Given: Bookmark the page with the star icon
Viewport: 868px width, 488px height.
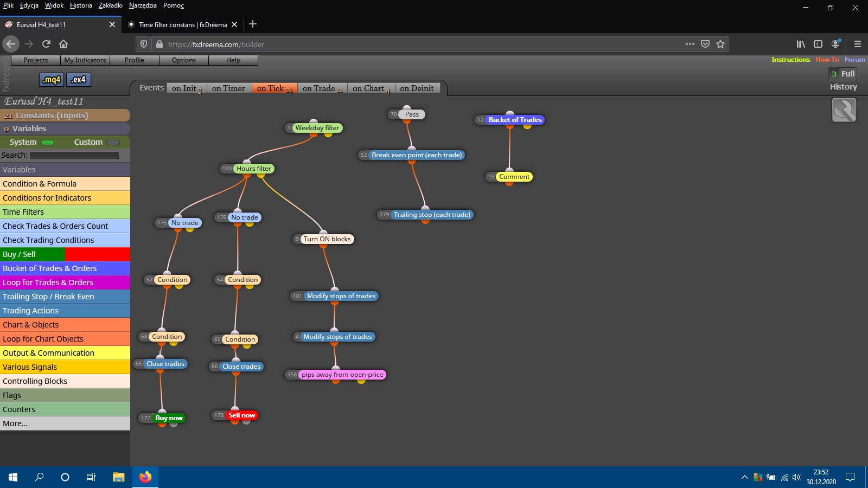Looking at the screenshot, I should click(720, 44).
